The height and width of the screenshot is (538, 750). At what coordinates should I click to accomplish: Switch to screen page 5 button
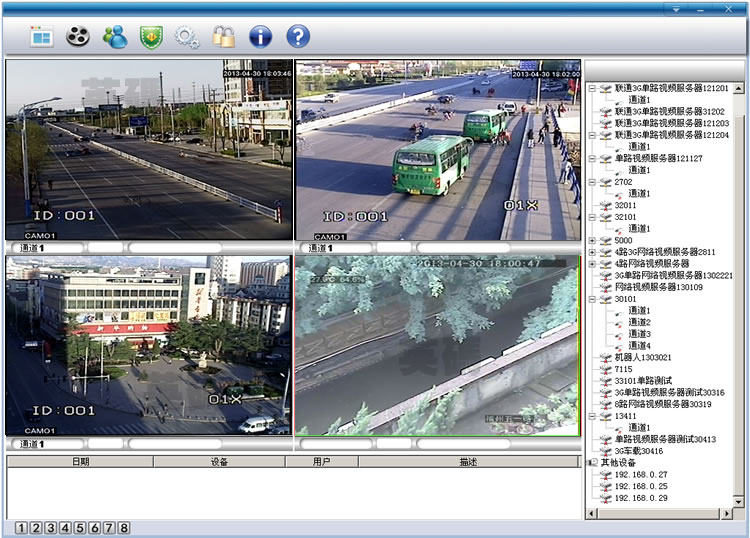pos(80,528)
